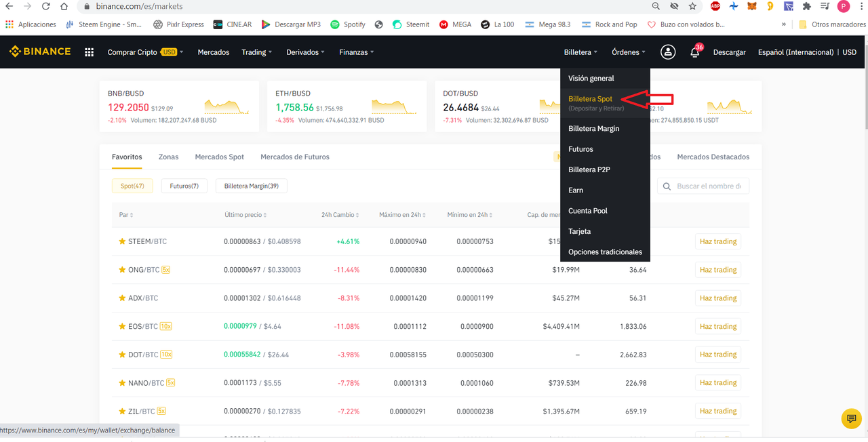Select Tarjeta in wallet menu

pos(605,231)
